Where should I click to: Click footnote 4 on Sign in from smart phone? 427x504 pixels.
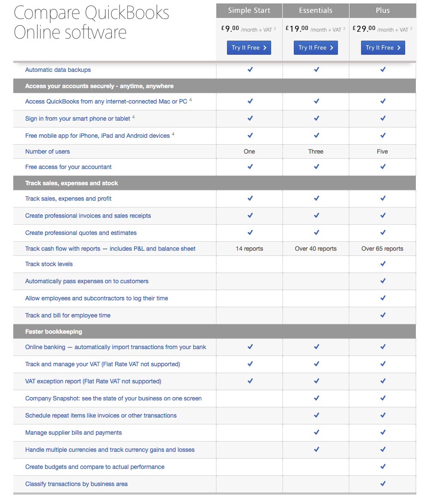(x=133, y=116)
